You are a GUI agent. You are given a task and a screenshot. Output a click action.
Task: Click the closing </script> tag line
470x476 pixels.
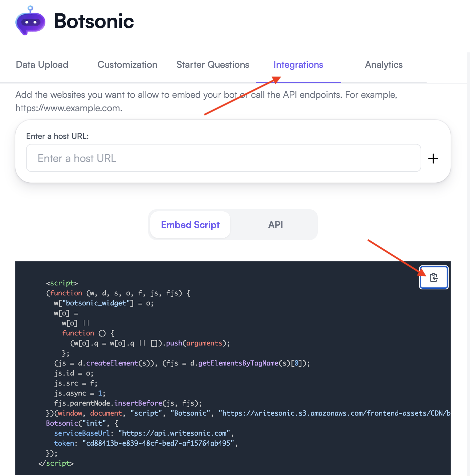click(x=56, y=463)
